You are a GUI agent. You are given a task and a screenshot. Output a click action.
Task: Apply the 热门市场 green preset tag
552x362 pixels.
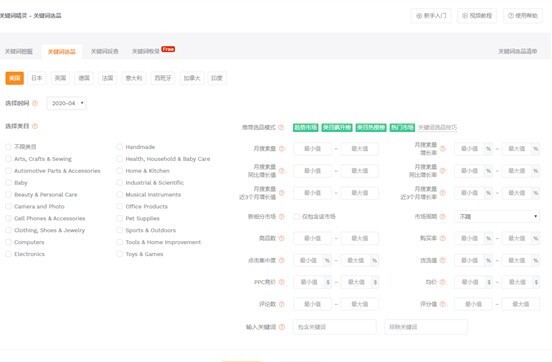(x=402, y=127)
